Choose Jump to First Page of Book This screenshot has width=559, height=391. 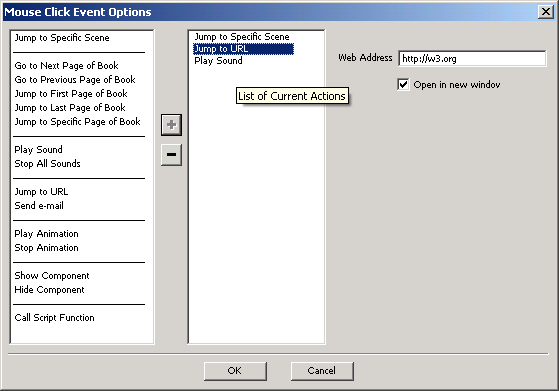pyautogui.click(x=71, y=94)
